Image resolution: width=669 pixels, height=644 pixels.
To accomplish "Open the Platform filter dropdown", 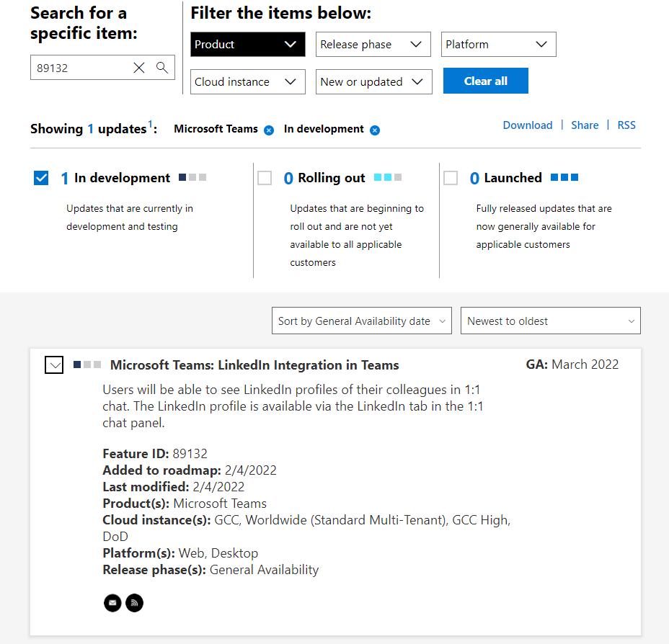I will pos(499,45).
